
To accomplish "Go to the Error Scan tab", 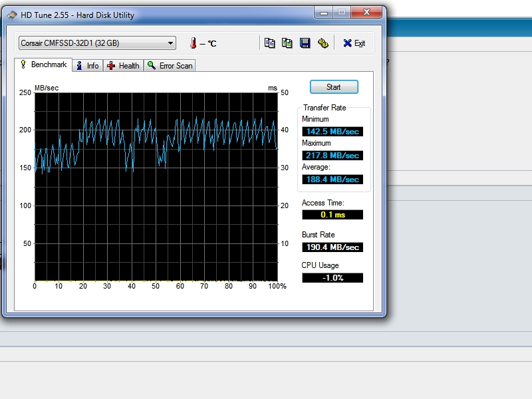I will click(170, 65).
